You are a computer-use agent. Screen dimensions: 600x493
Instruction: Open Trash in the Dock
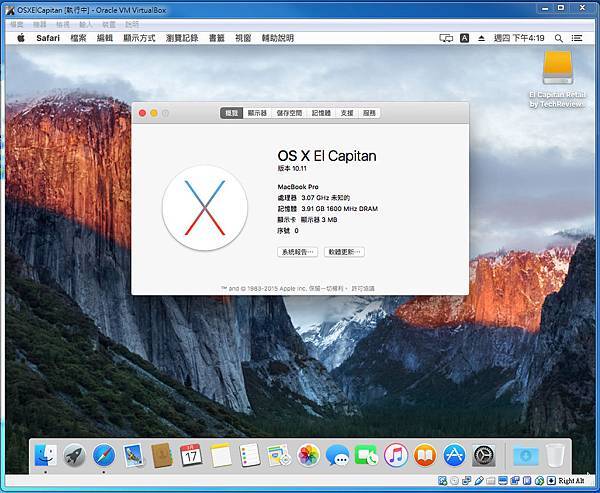tap(554, 455)
